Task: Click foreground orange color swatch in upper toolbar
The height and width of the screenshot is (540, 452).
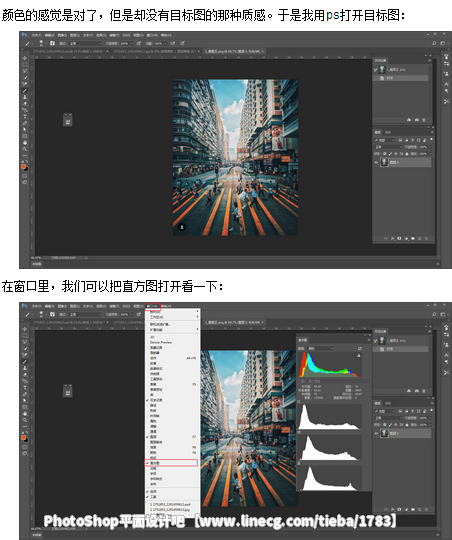Action: coord(24,166)
